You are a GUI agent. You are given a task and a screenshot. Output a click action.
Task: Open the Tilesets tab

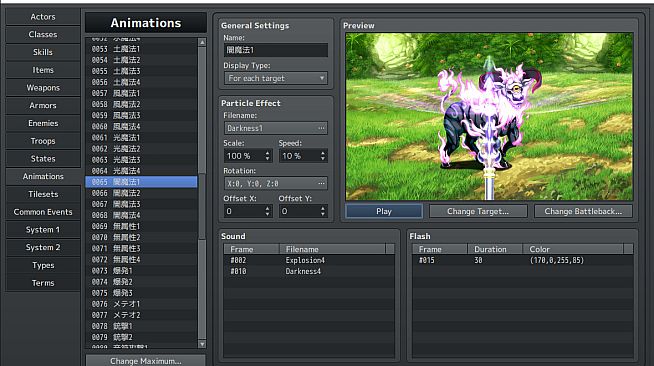click(43, 194)
